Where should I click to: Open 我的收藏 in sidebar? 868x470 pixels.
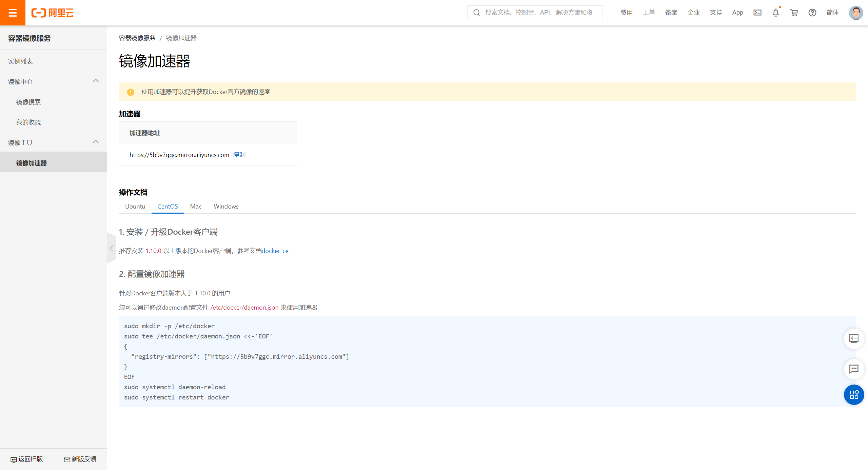point(53,122)
